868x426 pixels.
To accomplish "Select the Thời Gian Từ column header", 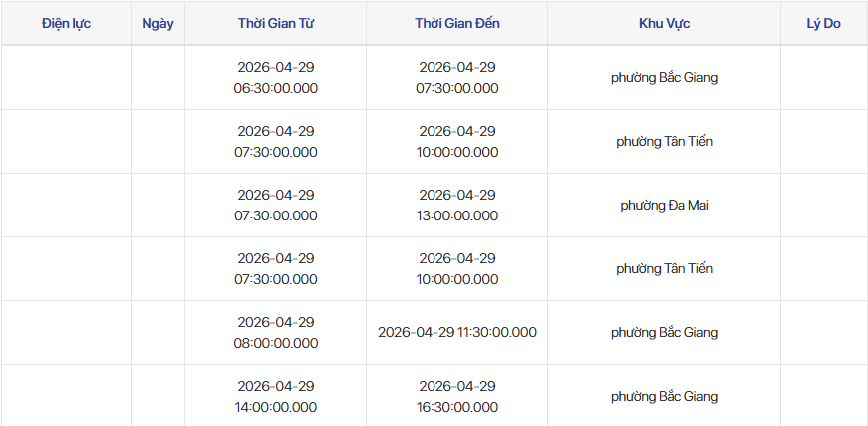I will coord(276,23).
